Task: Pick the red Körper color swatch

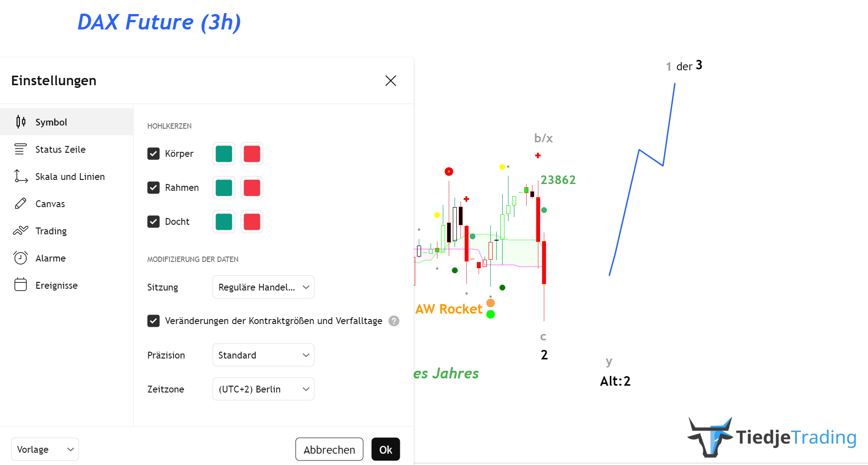Action: click(x=252, y=154)
